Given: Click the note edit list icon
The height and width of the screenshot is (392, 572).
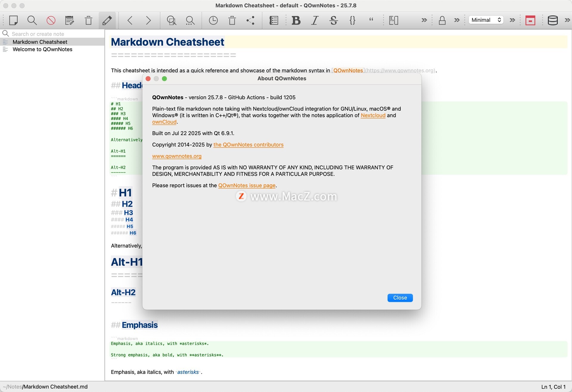Looking at the screenshot, I should (x=69, y=20).
